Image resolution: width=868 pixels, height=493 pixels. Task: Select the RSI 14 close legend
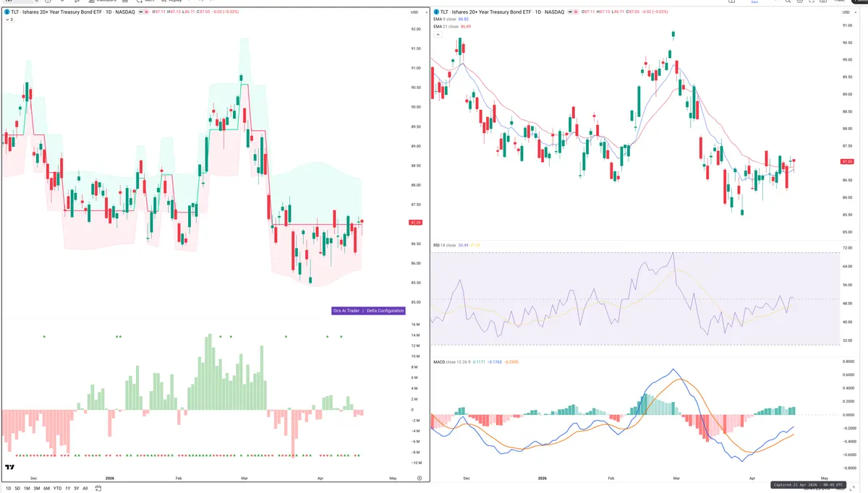click(x=444, y=245)
